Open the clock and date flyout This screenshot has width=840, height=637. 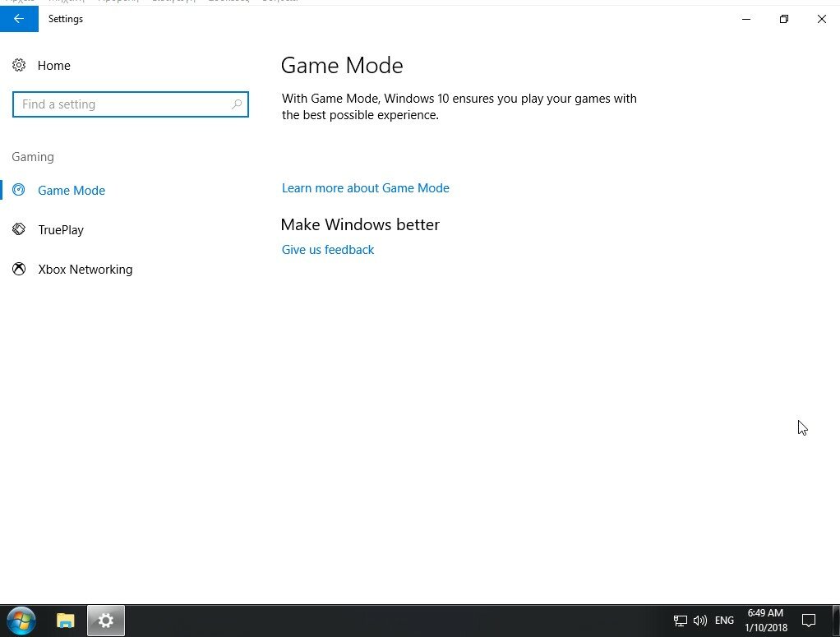[x=765, y=621]
